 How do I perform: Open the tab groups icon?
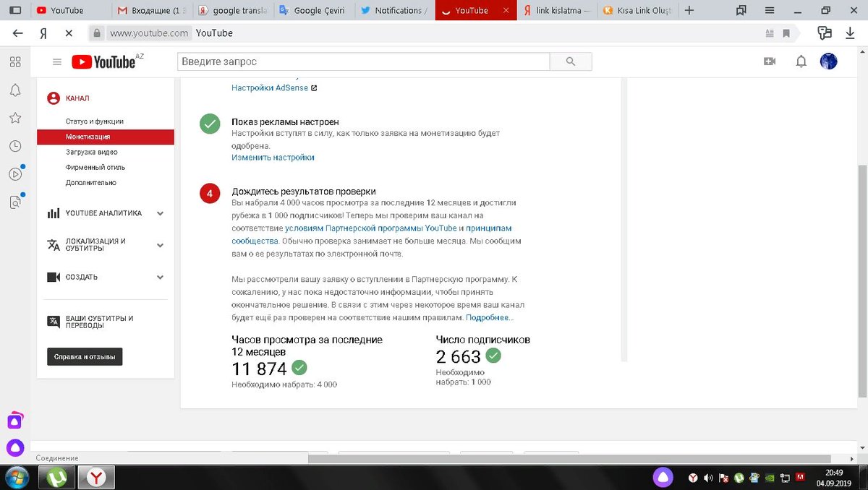741,10
